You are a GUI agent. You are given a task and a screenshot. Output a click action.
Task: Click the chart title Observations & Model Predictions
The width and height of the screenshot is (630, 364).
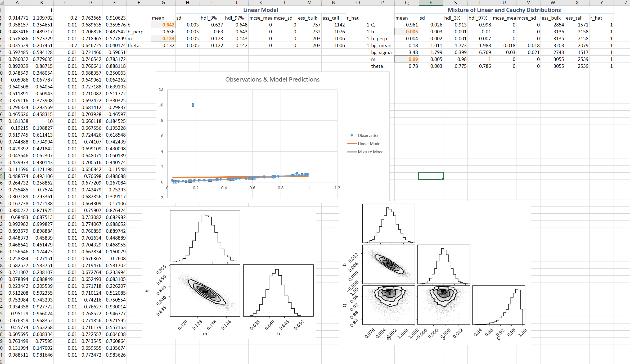tap(272, 79)
